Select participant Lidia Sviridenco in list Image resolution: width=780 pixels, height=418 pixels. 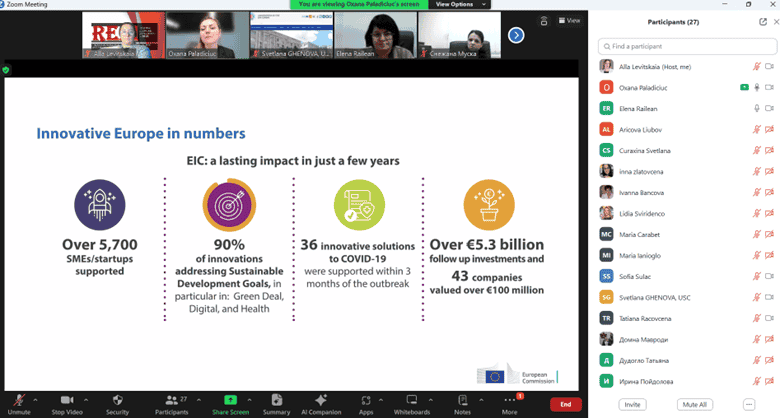pos(687,213)
